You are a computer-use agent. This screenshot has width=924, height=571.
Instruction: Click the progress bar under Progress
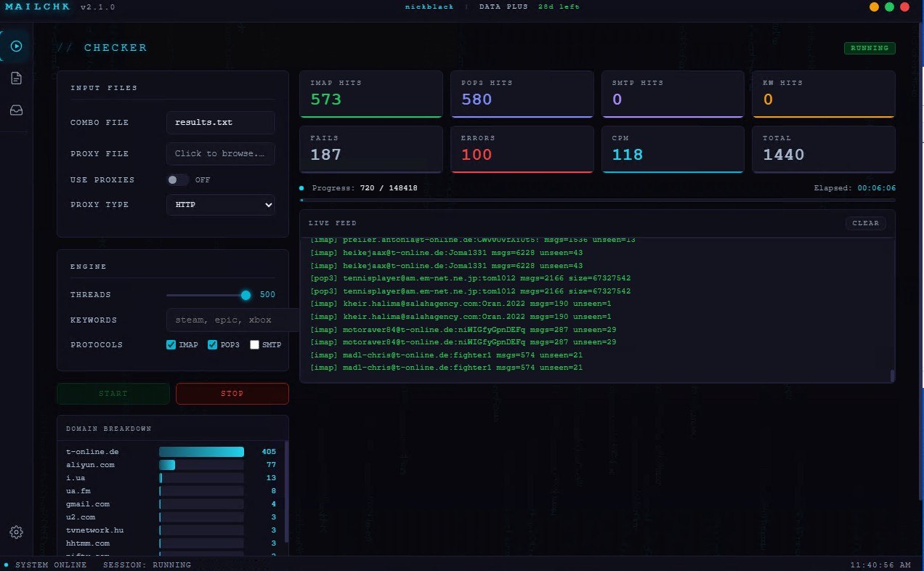coord(597,200)
